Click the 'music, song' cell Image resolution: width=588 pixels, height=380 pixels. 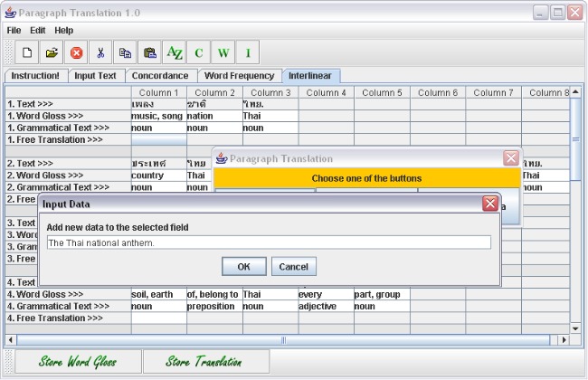pyautogui.click(x=159, y=116)
